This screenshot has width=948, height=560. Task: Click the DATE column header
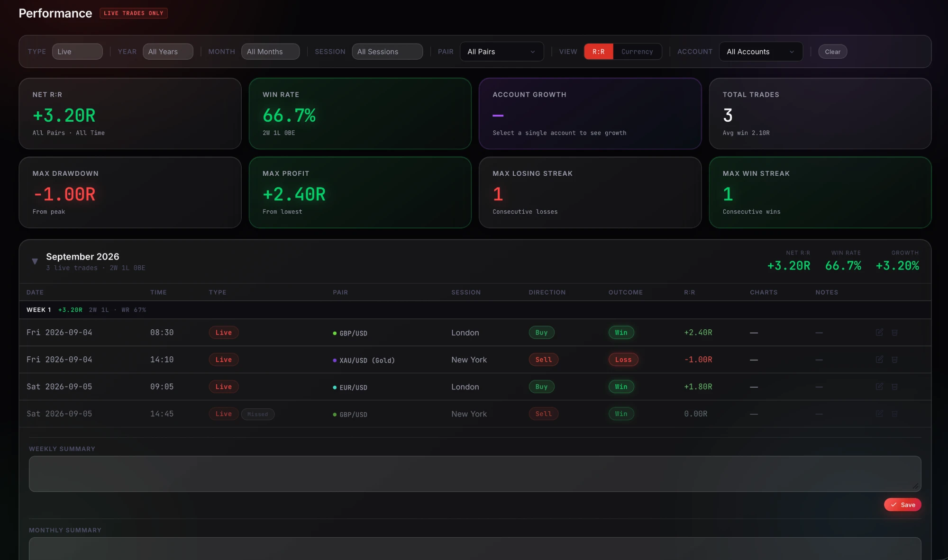pyautogui.click(x=35, y=292)
